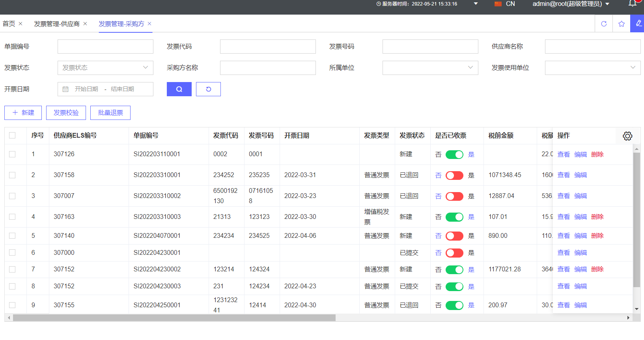This screenshot has height=340, width=644.
Task: Click 编辑 for row SI202204230002
Action: 581,269
